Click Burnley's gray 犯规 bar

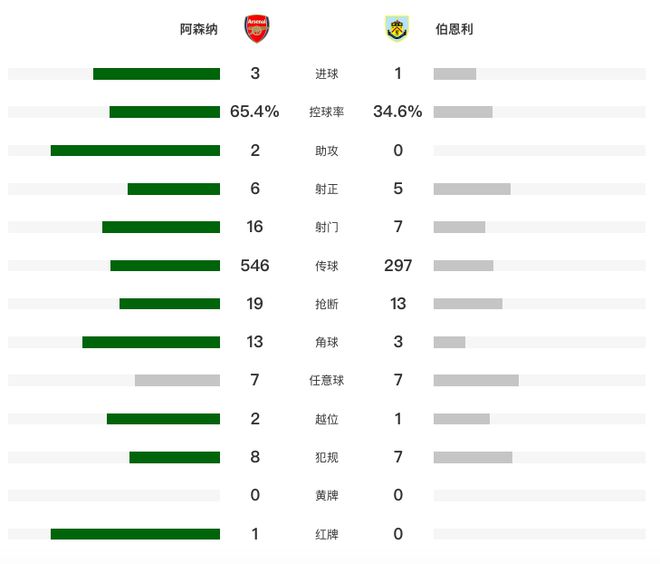click(x=473, y=457)
